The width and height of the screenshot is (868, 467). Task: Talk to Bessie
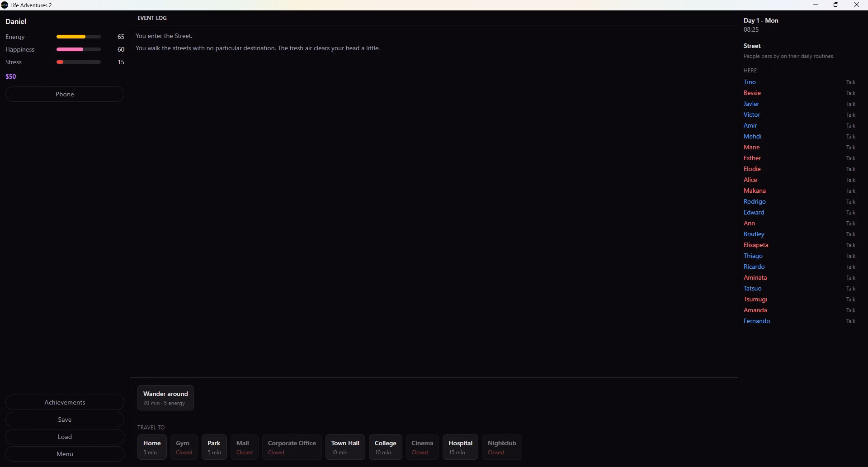click(x=850, y=93)
